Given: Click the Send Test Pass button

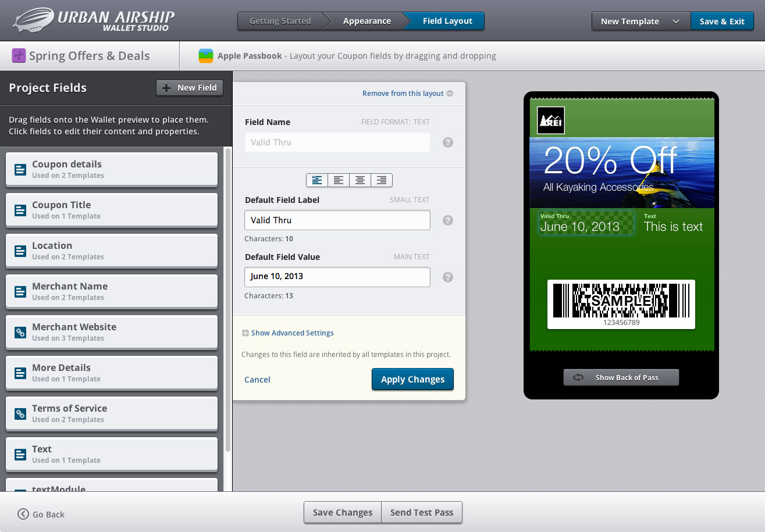Looking at the screenshot, I should click(x=422, y=512).
